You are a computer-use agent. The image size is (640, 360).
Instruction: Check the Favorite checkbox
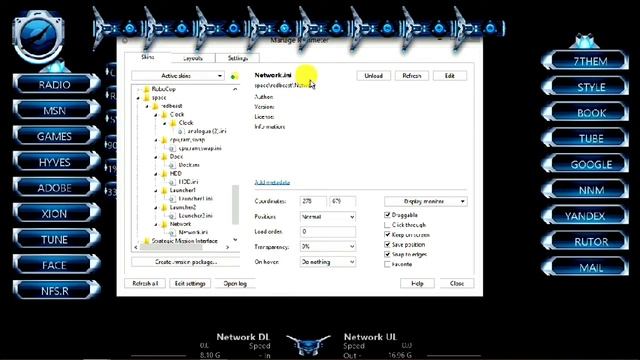(x=387, y=264)
